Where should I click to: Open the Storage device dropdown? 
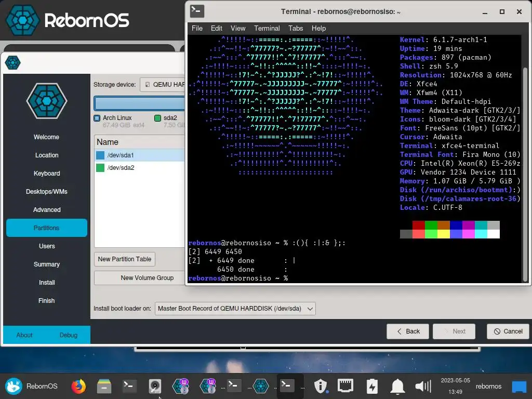tap(163, 85)
